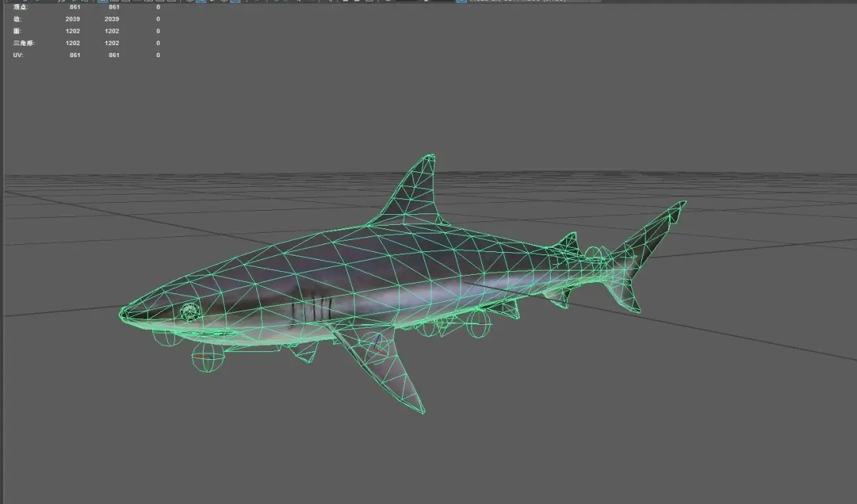Click the shark's eye
This screenshot has width=857, height=504.
[190, 311]
